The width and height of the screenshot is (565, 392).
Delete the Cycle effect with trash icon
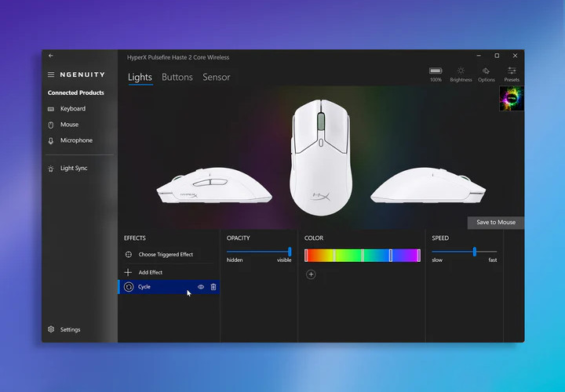tap(213, 287)
